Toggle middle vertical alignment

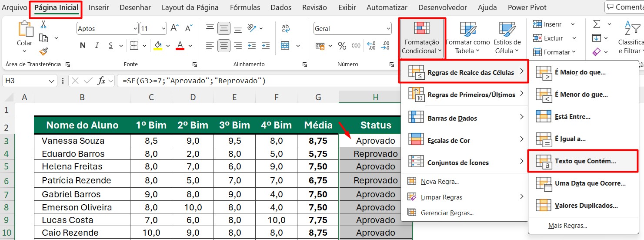coord(224,28)
